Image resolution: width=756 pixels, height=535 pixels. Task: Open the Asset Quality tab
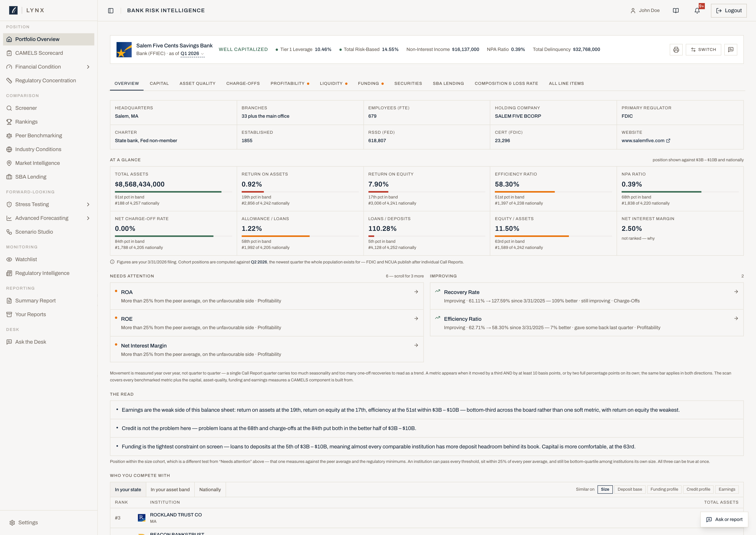197,83
